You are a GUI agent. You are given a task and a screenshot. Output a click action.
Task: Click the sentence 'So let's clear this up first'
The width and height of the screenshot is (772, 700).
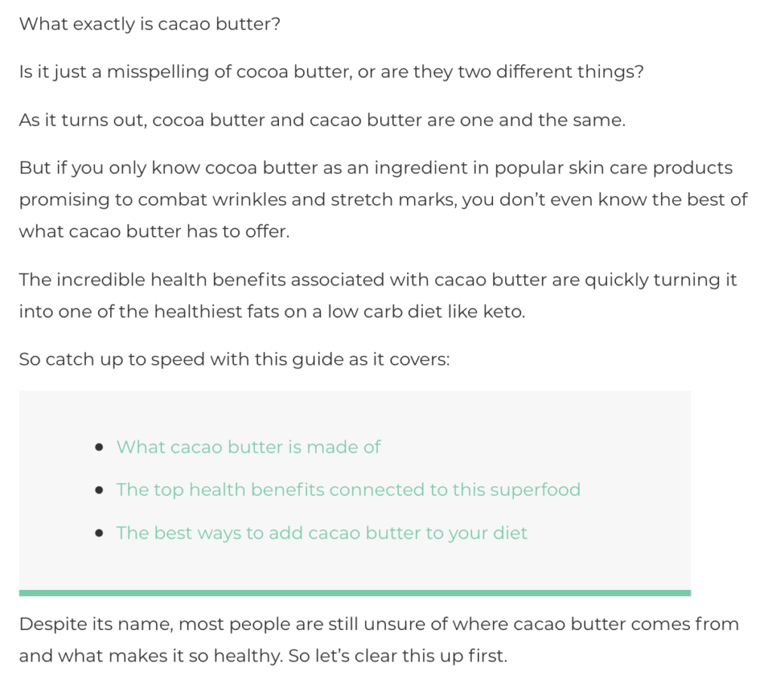[398, 656]
